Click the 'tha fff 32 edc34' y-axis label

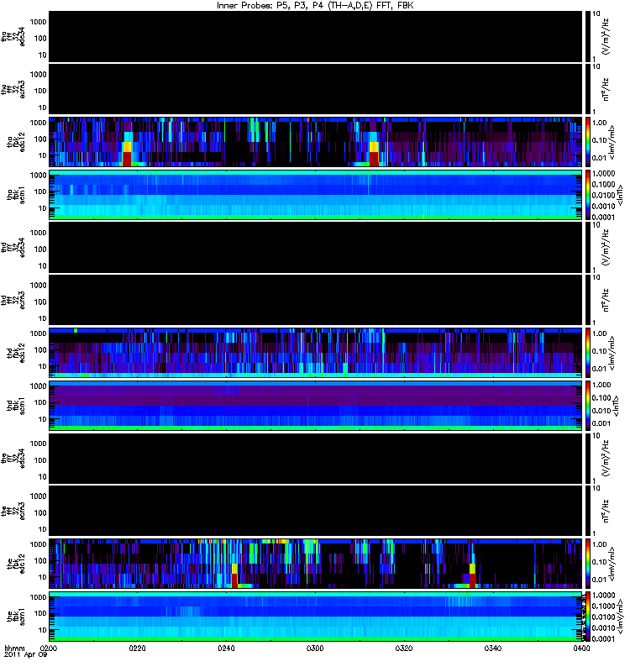click(x=13, y=37)
